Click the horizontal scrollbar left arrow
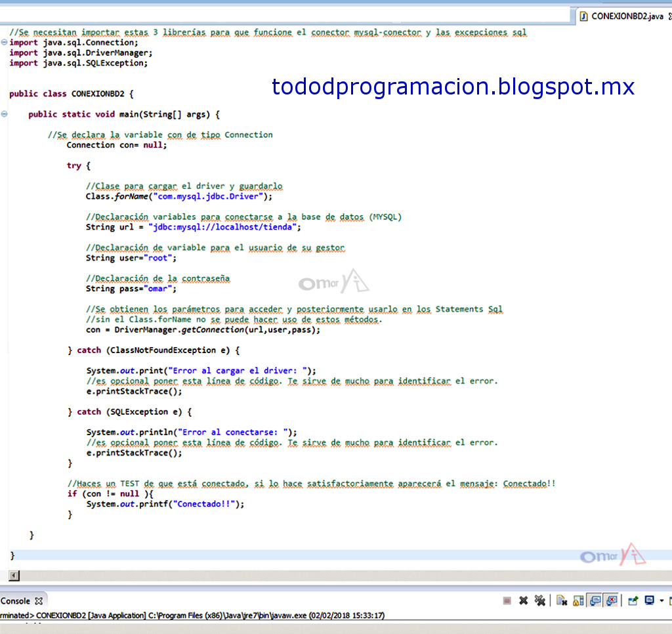Image resolution: width=672 pixels, height=634 pixels. [13, 576]
